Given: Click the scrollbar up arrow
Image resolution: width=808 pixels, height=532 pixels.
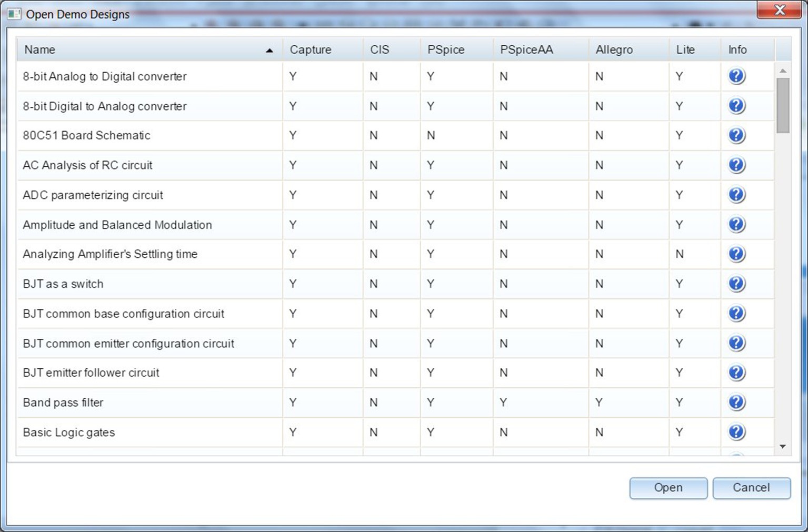Looking at the screenshot, I should (783, 71).
